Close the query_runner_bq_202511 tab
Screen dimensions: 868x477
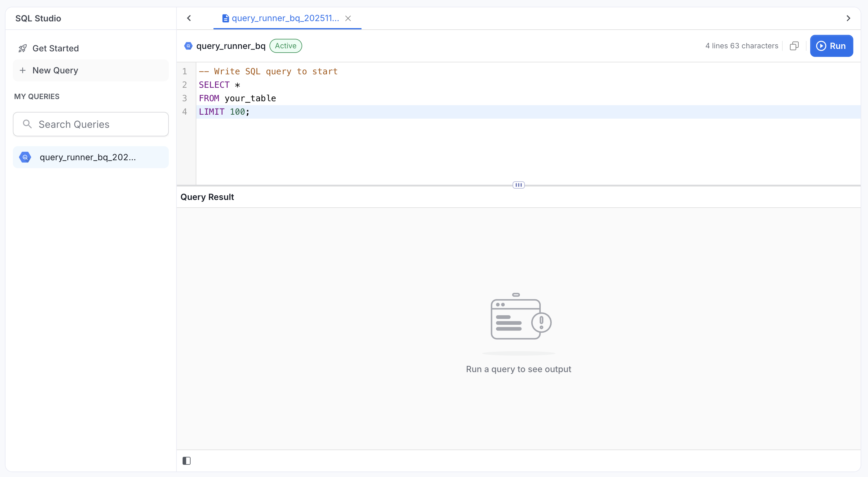348,19
